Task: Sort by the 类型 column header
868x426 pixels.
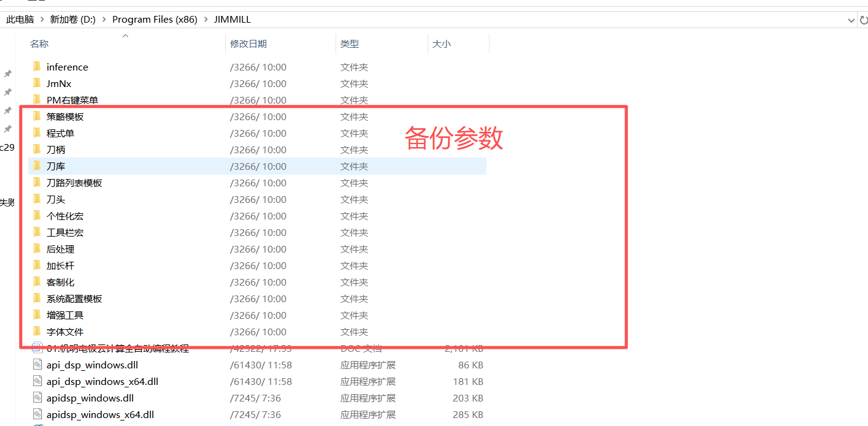Action: (350, 44)
